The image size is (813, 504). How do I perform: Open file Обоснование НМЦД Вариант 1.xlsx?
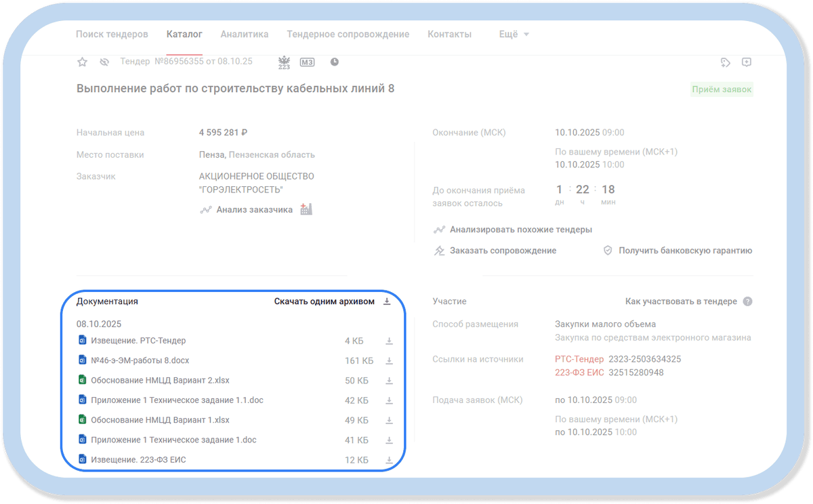tap(160, 420)
